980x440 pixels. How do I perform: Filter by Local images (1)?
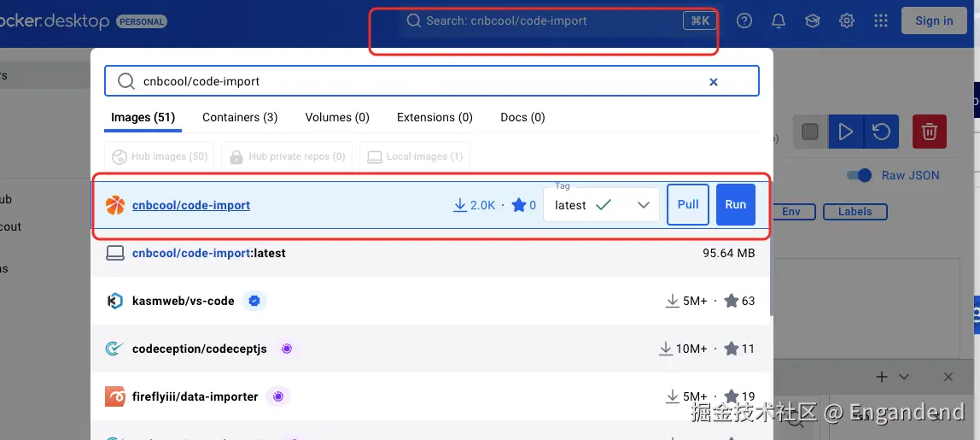tap(415, 156)
